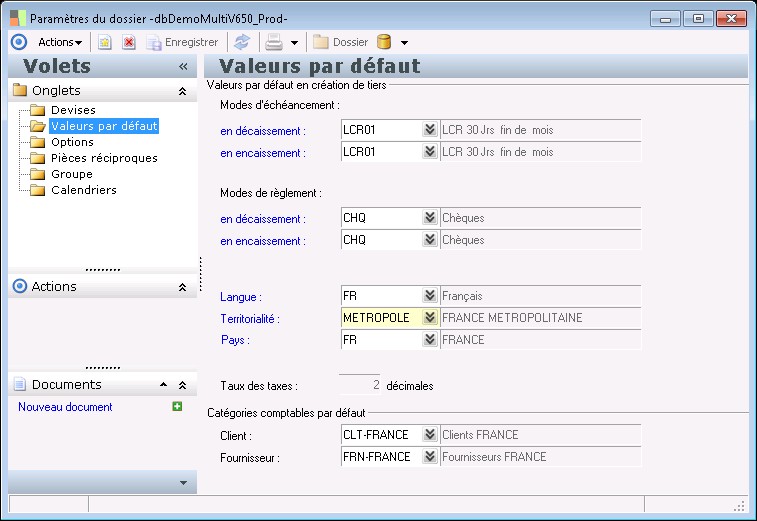Image resolution: width=757 pixels, height=521 pixels.
Task: Click the Pays link label
Action: (x=235, y=340)
